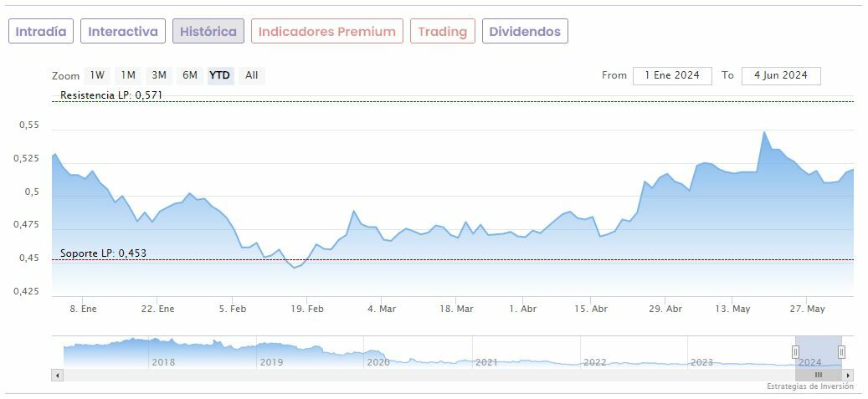The height and width of the screenshot is (399, 868).
Task: Open Indicadores Premium tab
Action: (x=326, y=32)
